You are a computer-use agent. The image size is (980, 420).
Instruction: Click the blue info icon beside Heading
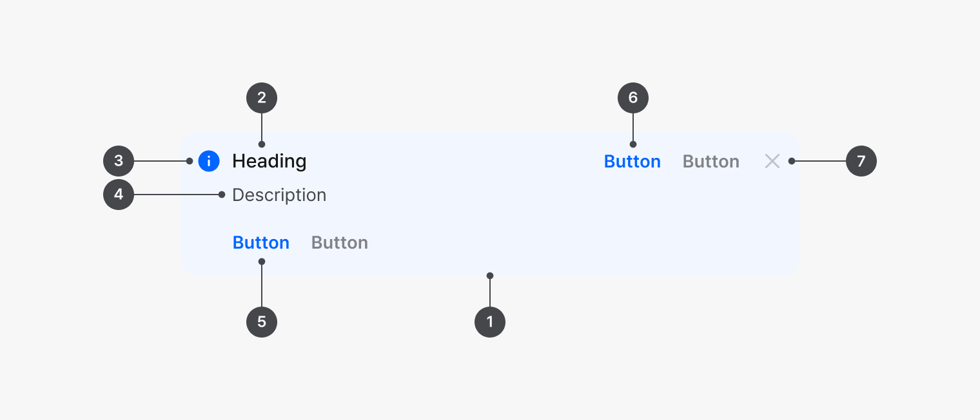209,161
